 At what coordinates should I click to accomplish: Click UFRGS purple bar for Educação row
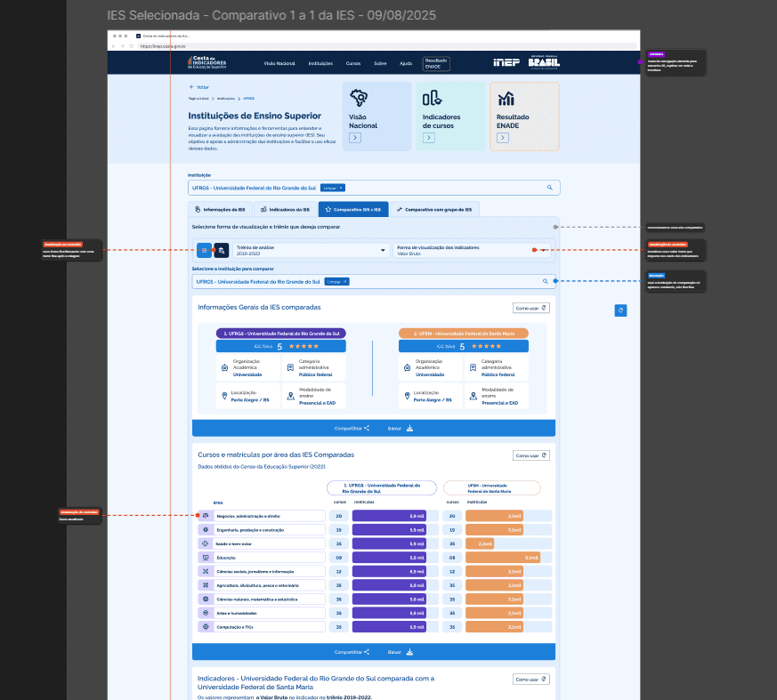[x=389, y=558]
